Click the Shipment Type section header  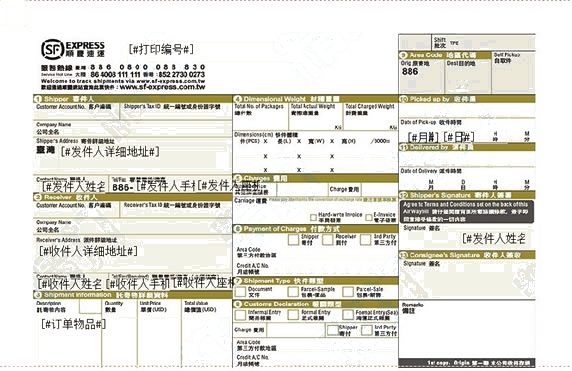(316, 281)
